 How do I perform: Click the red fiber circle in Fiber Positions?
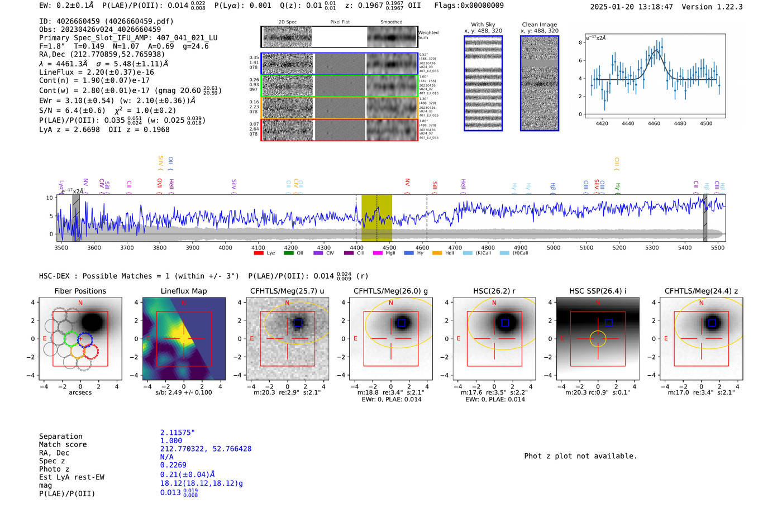[x=91, y=351]
